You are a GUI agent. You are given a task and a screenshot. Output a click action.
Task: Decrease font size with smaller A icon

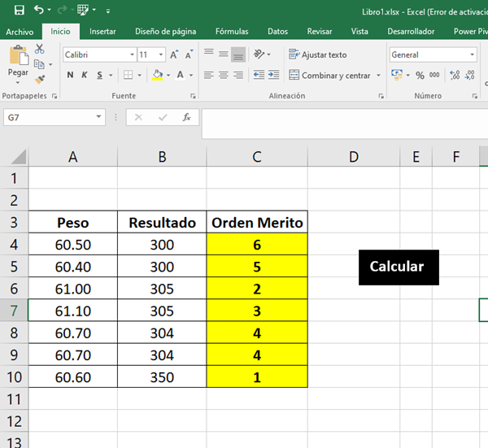189,54
